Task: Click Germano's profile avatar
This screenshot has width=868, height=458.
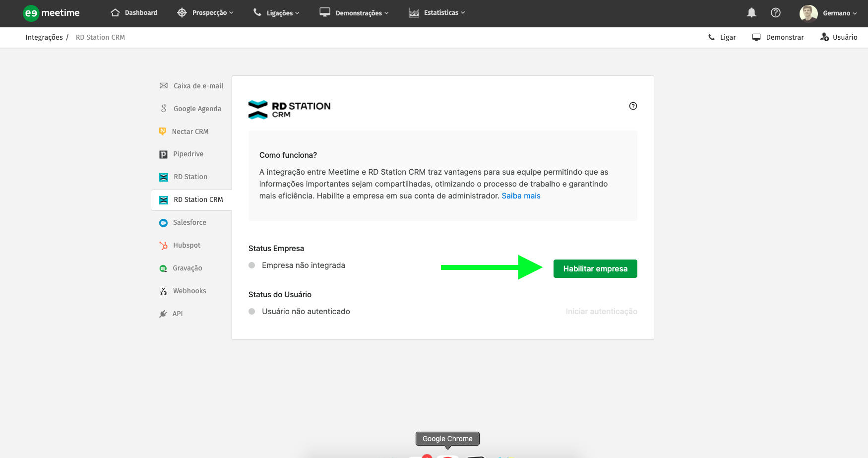Action: click(x=808, y=13)
